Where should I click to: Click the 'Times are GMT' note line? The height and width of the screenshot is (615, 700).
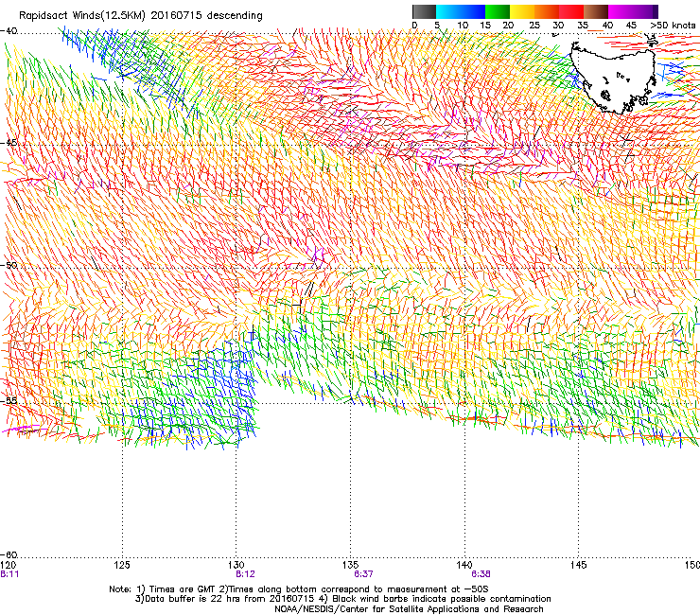(x=299, y=589)
